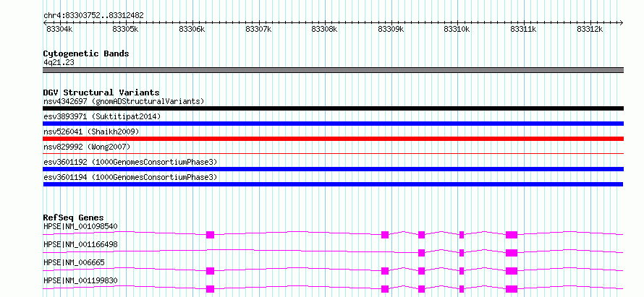
Task: Select the gray 4q21.23 cytogenetic band bar
Action: click(333, 70)
